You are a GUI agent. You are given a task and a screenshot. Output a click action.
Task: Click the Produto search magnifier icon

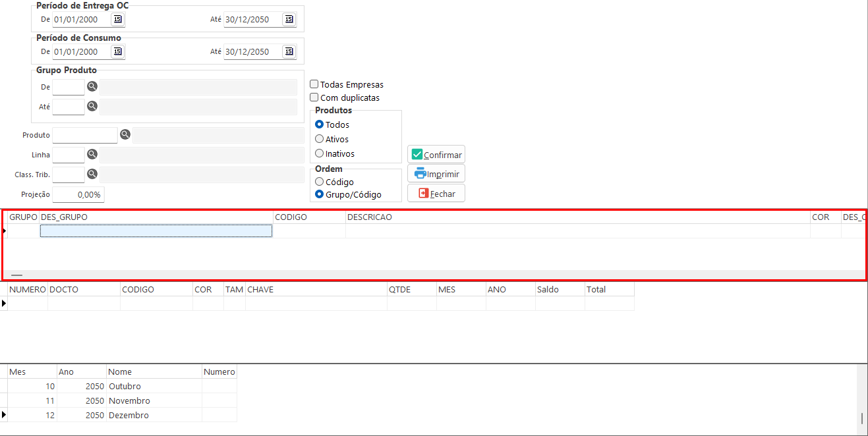(x=125, y=135)
